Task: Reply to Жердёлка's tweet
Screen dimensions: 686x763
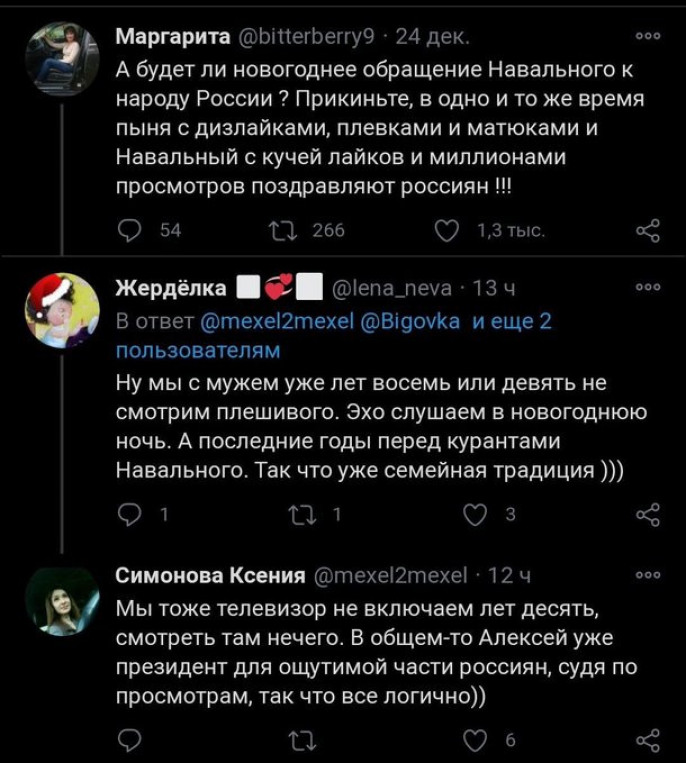Action: pos(130,515)
